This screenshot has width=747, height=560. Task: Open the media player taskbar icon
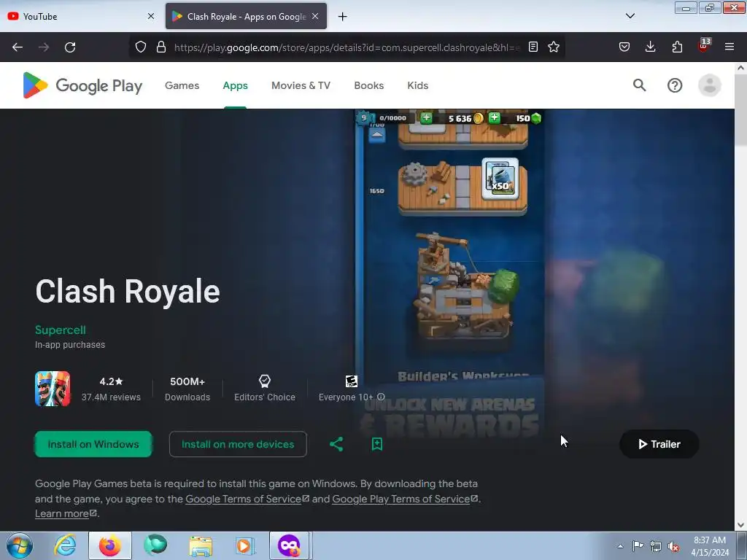coord(245,545)
